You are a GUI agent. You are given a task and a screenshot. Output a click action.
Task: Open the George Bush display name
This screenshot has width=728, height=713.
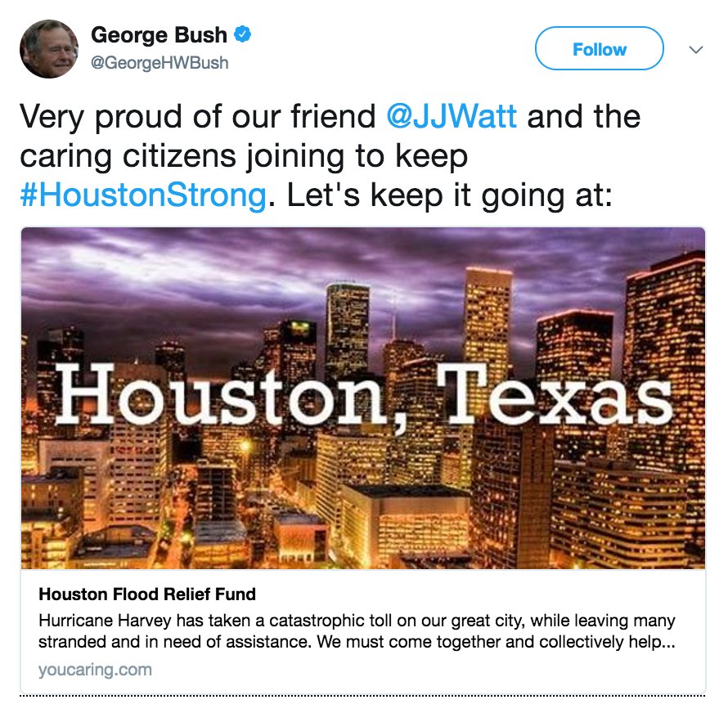click(159, 35)
